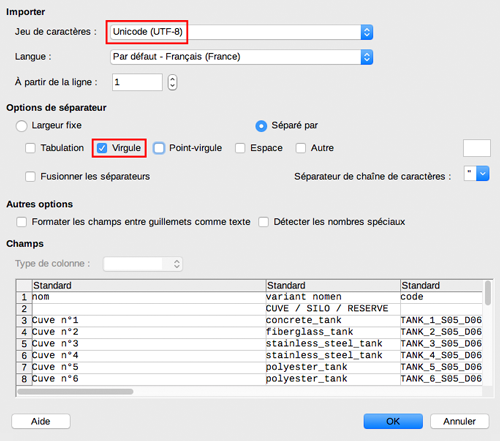
Task: Click the Autre separator text field
Action: coord(477,148)
